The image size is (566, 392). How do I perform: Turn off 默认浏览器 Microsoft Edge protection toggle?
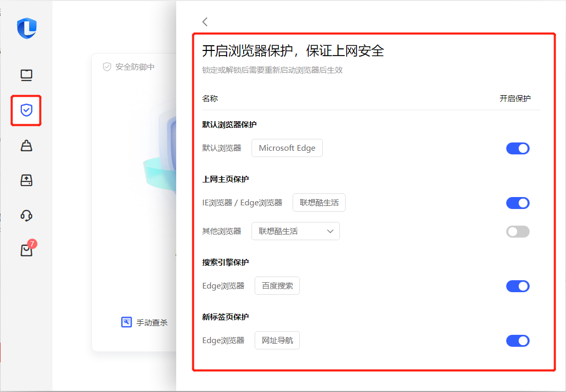[x=518, y=148]
